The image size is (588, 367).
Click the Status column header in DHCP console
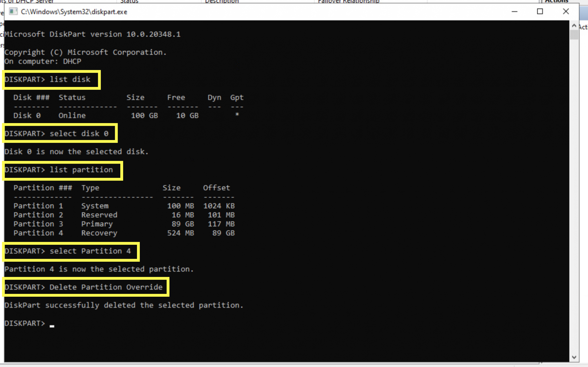130,2
